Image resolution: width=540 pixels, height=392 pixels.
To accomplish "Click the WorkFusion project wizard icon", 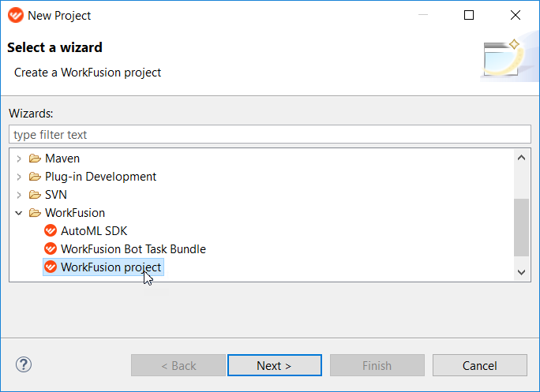I will pyautogui.click(x=51, y=267).
